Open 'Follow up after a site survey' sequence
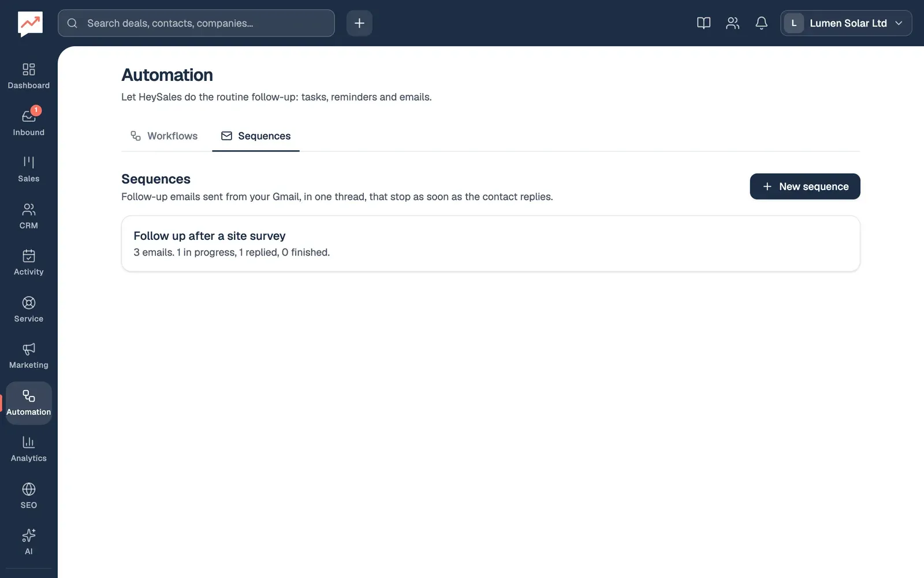The width and height of the screenshot is (924, 578). coord(490,243)
